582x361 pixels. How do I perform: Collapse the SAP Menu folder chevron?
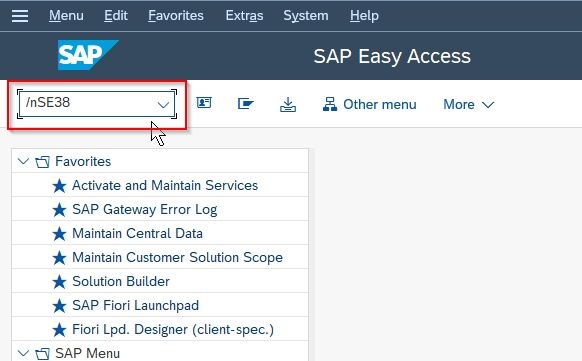[x=23, y=353]
